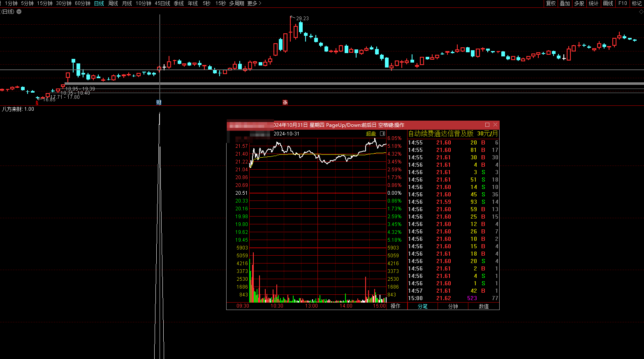Maximize the intraday popup window
This screenshot has width=644, height=359.
487,125
